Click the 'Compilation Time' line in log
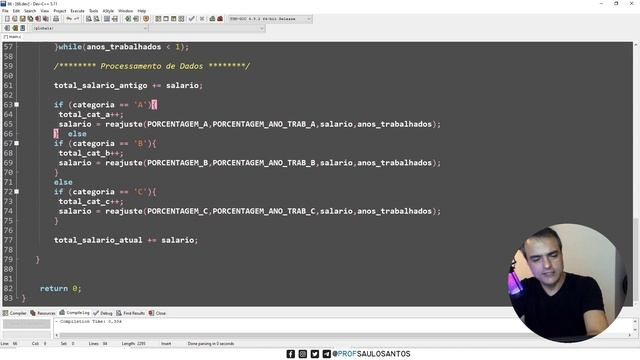 pyautogui.click(x=90, y=322)
